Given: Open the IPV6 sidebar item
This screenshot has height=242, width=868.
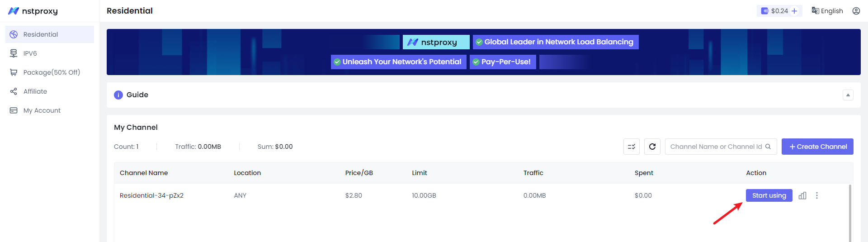Looking at the screenshot, I should [50, 53].
